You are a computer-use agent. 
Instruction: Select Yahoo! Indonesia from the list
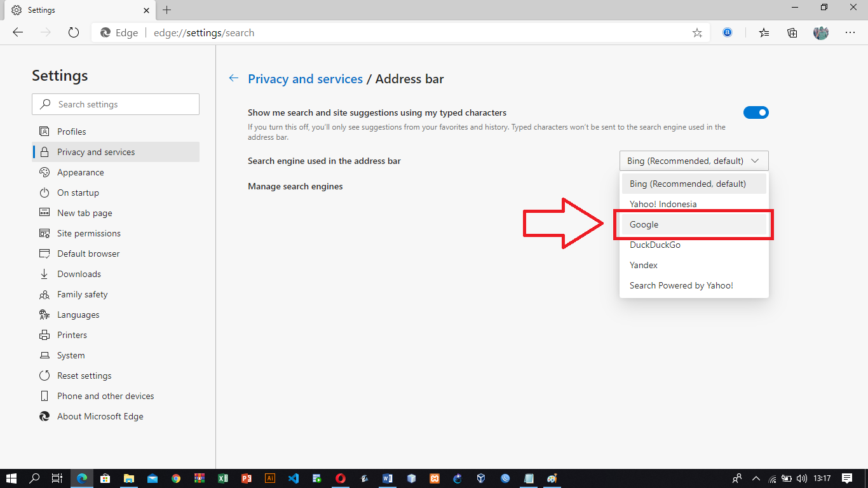click(x=694, y=204)
